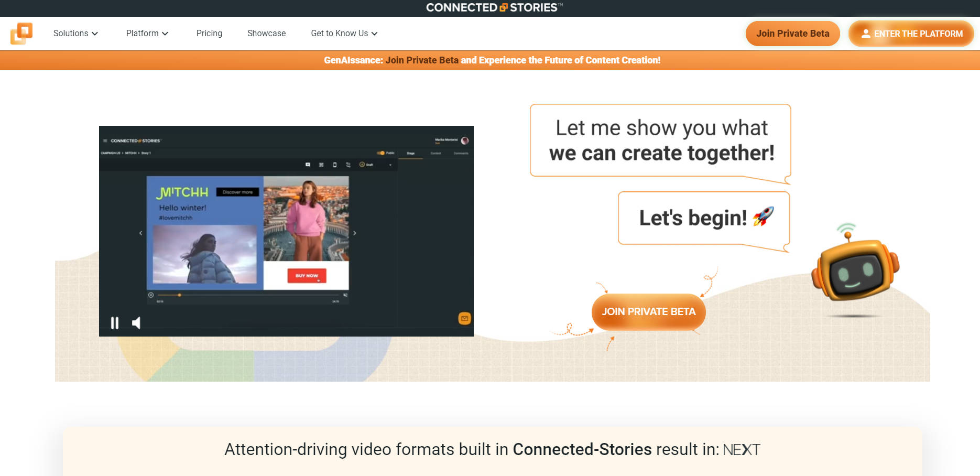Viewport: 980px width, 476px height.
Task: Pause the video with the pause icon
Action: [115, 322]
